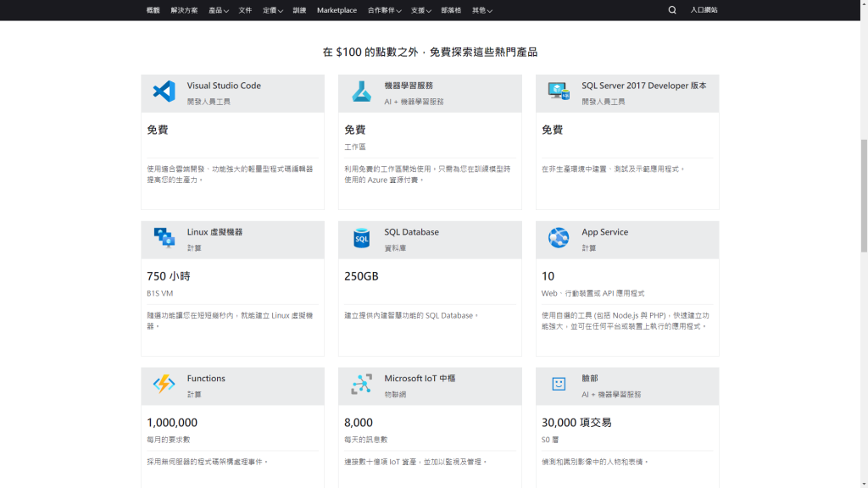This screenshot has width=868, height=488.
Task: Expand the 定價 dropdown menu
Action: [x=273, y=10]
